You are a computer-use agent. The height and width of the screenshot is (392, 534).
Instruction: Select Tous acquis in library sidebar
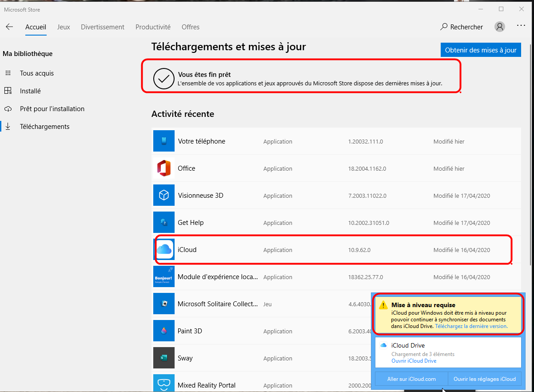pyautogui.click(x=37, y=73)
